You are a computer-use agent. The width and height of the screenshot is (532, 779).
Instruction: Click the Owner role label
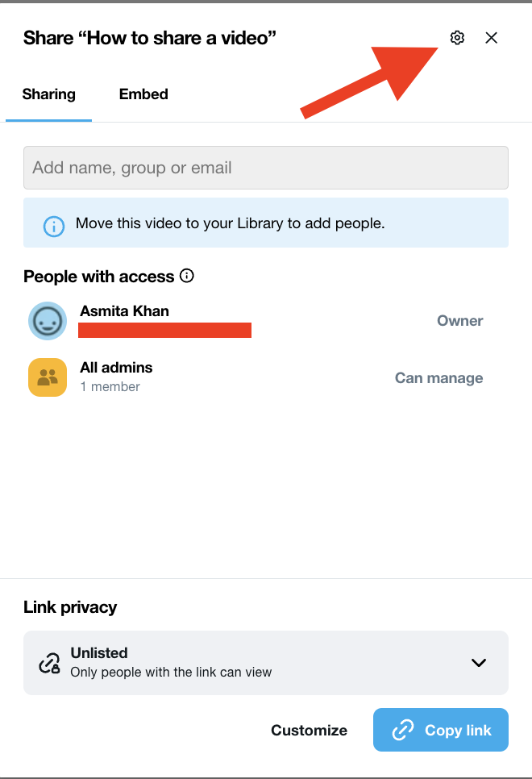click(459, 321)
